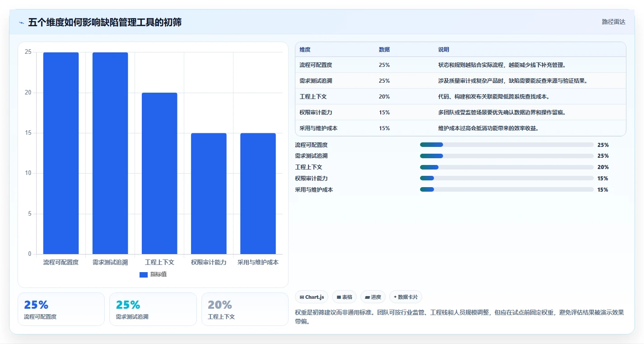Select the 表格 tag
This screenshot has width=644, height=344.
pos(344,297)
